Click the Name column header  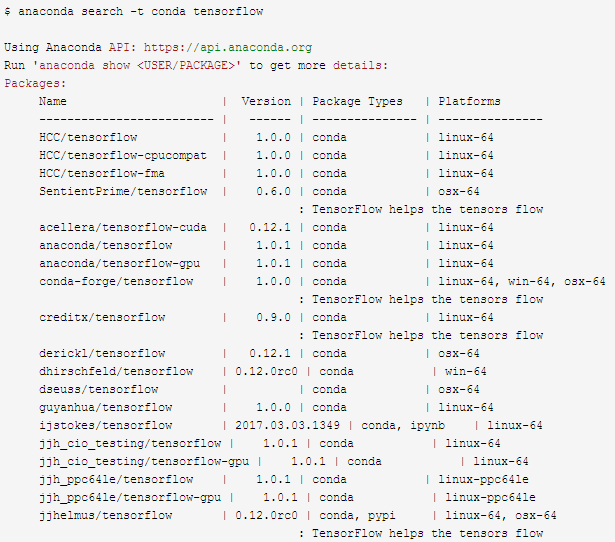click(x=53, y=102)
